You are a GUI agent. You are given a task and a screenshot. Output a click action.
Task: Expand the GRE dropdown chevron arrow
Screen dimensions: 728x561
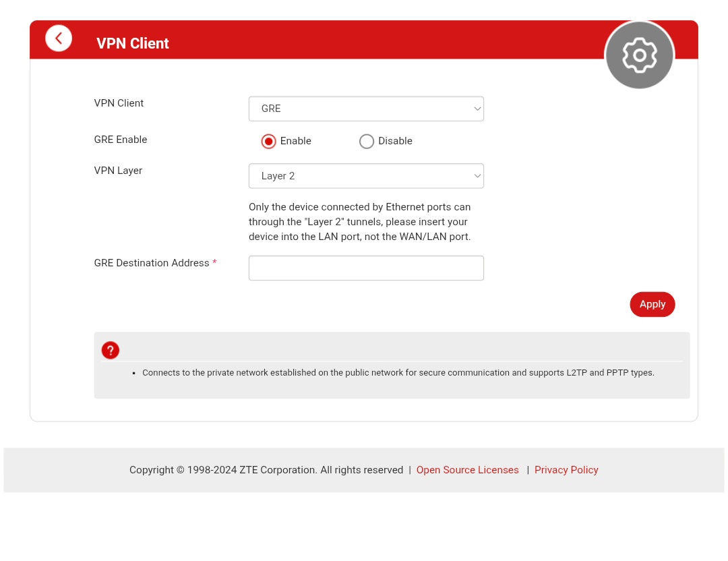click(x=477, y=109)
